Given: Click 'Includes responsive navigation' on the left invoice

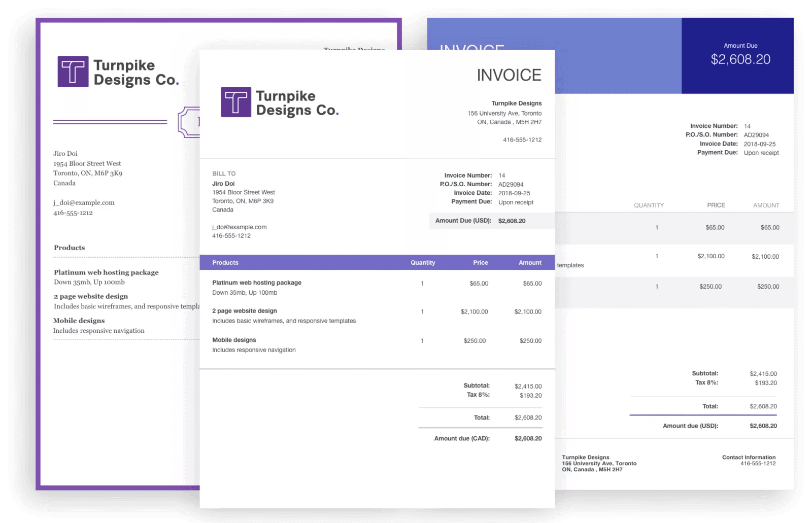Looking at the screenshot, I should pyautogui.click(x=99, y=331).
